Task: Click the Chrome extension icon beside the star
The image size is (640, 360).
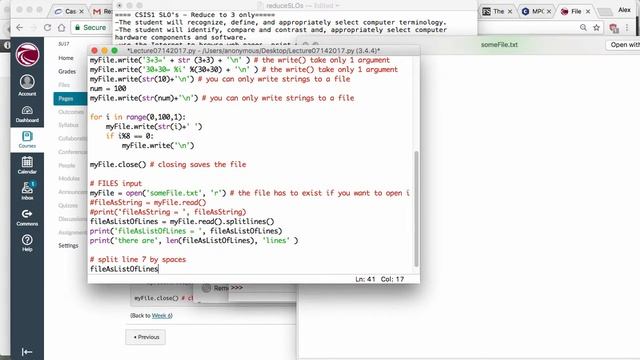Action: [613, 28]
